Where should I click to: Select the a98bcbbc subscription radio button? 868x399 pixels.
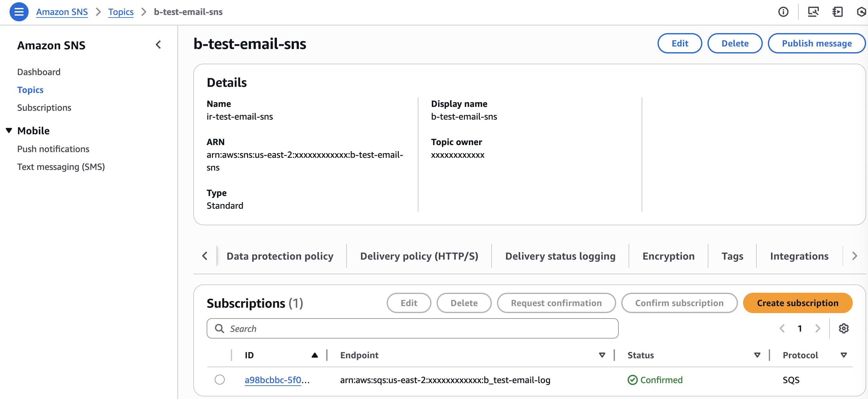point(220,380)
